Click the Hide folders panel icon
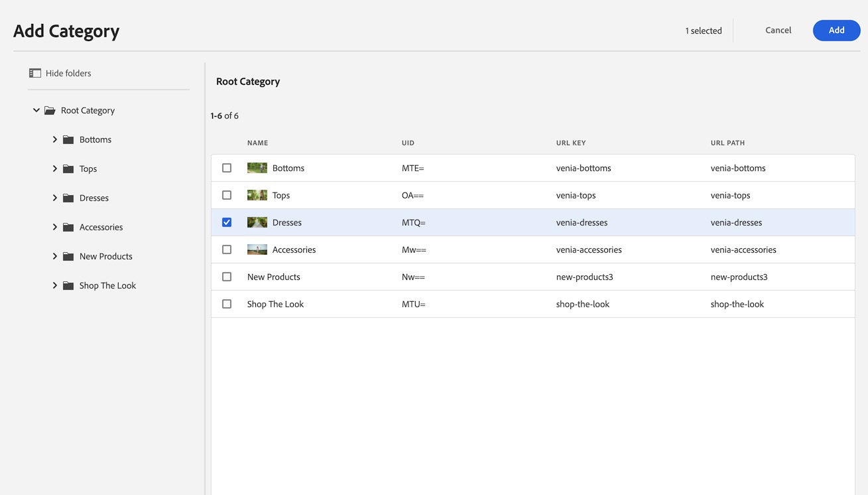Screen dimensions: 868x495 [x=35, y=73]
